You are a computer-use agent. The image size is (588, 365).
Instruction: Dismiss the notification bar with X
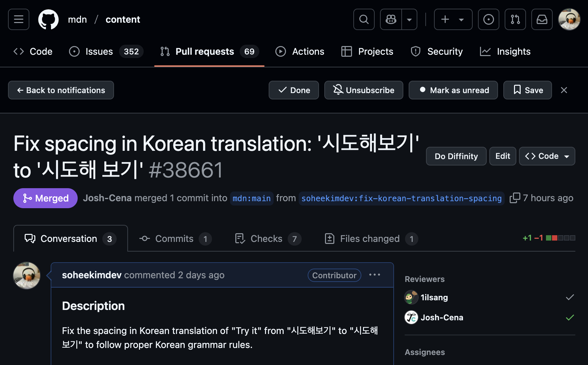click(564, 90)
